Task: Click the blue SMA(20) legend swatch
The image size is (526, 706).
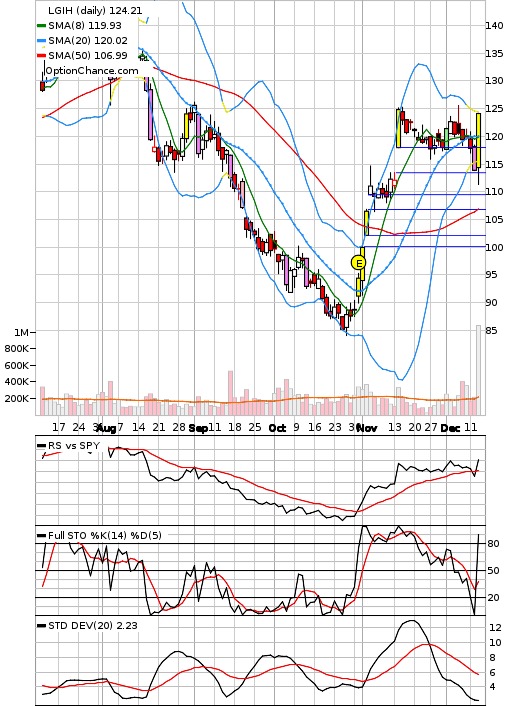Action: [41, 41]
